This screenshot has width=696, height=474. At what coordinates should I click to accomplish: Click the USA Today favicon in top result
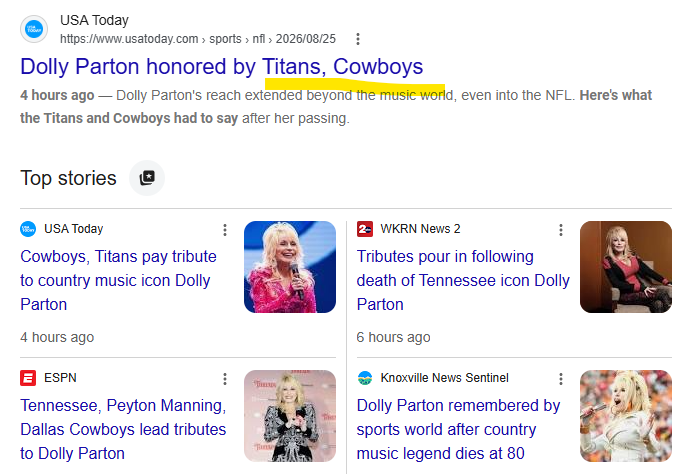34,29
